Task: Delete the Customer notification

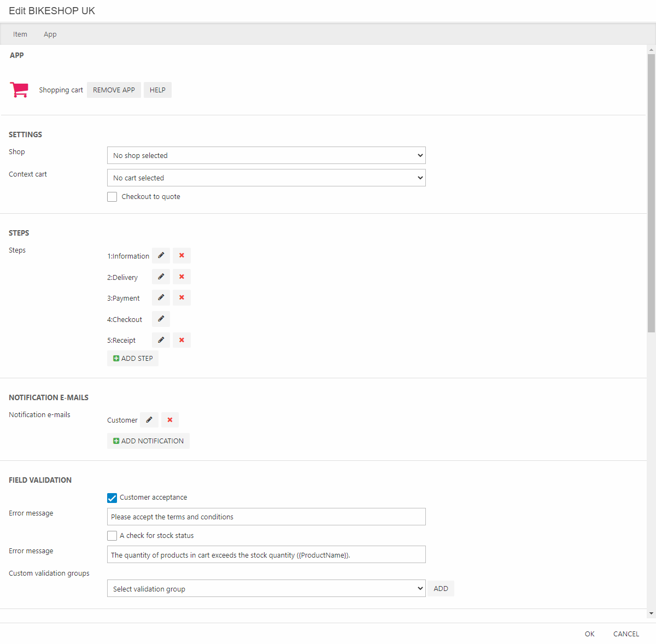Action: 170,420
